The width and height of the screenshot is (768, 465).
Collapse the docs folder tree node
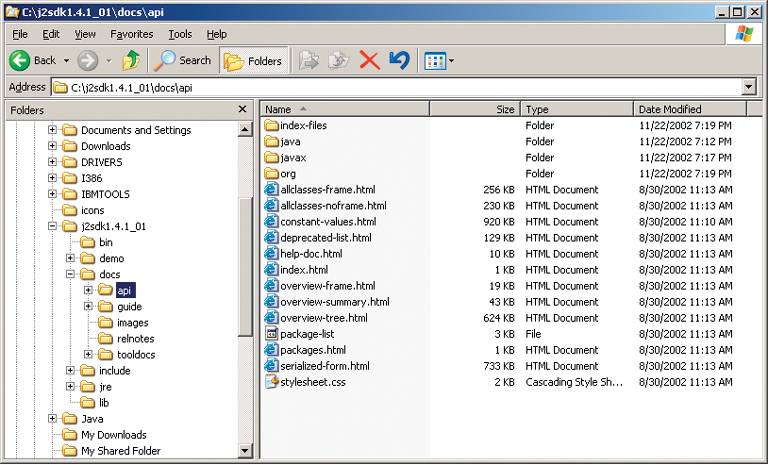coord(71,274)
